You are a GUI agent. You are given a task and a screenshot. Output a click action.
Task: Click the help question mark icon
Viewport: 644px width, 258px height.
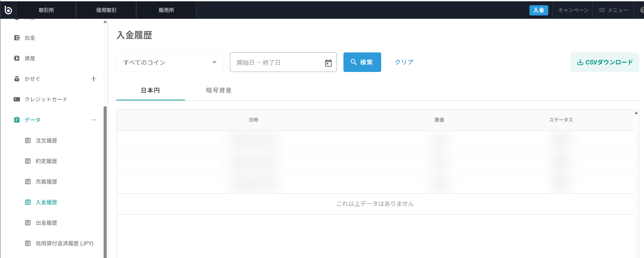click(x=642, y=10)
